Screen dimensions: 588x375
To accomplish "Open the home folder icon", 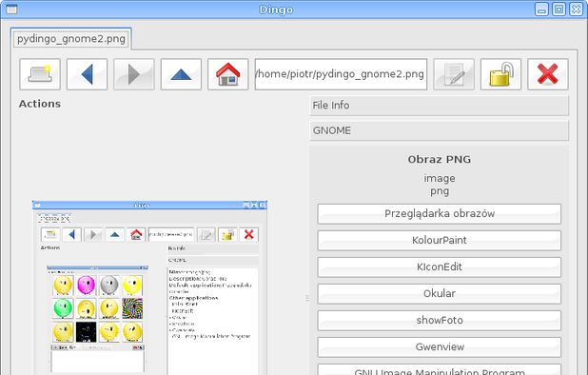I will [228, 74].
